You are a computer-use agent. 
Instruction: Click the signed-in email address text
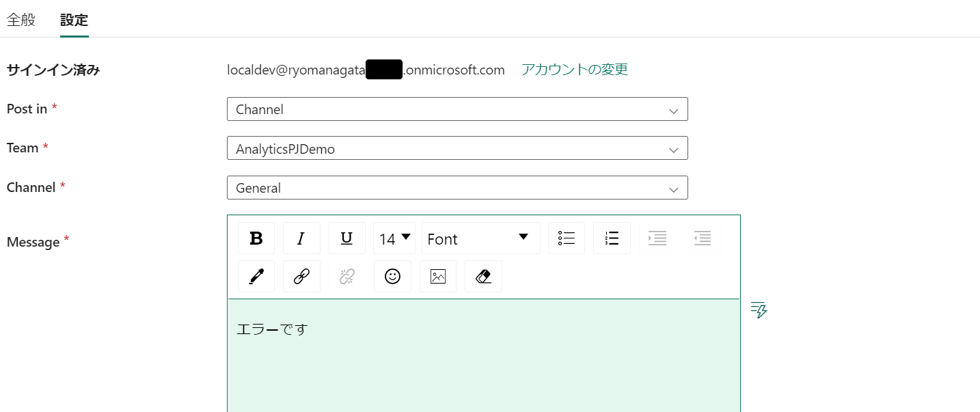[366, 70]
